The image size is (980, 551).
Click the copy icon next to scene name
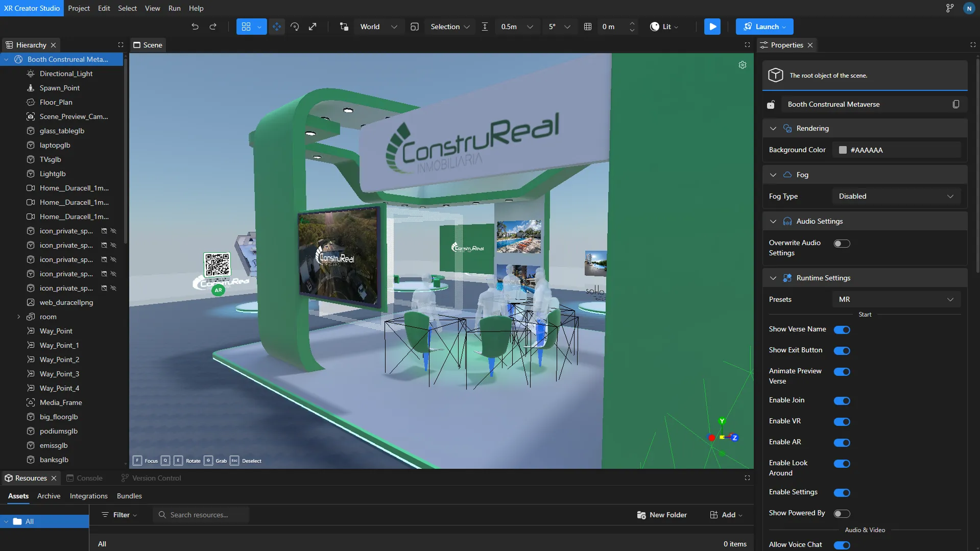(956, 104)
